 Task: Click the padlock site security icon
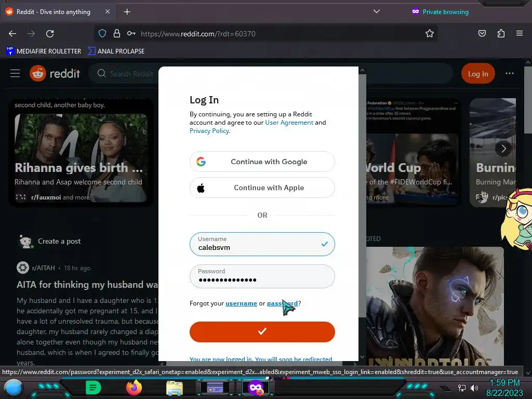coord(117,33)
